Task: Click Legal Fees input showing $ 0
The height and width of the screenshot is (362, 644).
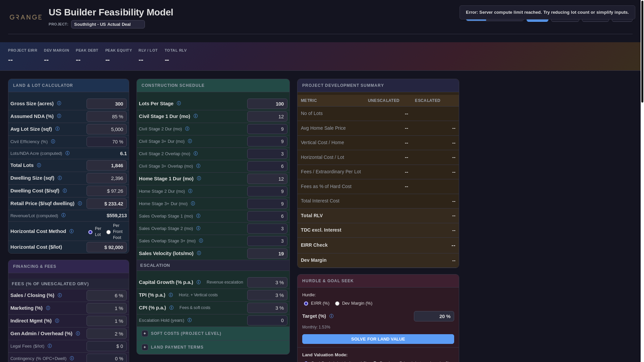Action: 107,346
